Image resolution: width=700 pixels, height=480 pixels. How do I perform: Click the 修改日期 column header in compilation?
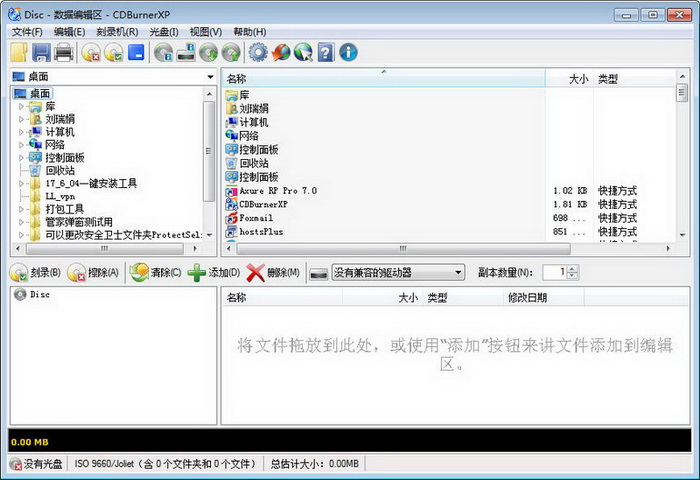tap(543, 298)
